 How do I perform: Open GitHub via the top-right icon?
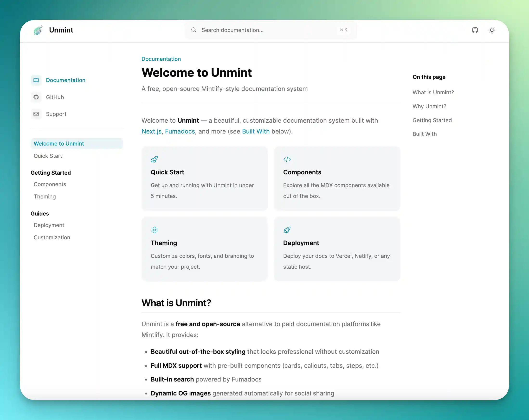pos(475,30)
